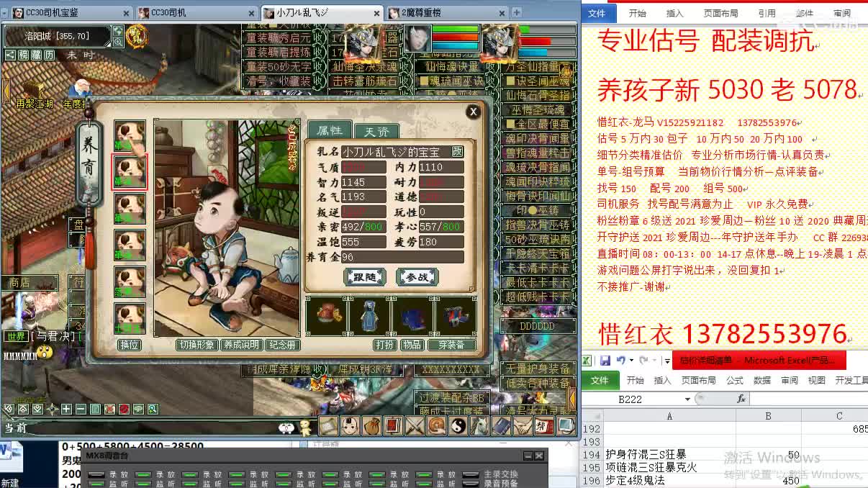Screen dimensions: 868x488
Task: Click the 切换形象 button
Action: [196, 345]
